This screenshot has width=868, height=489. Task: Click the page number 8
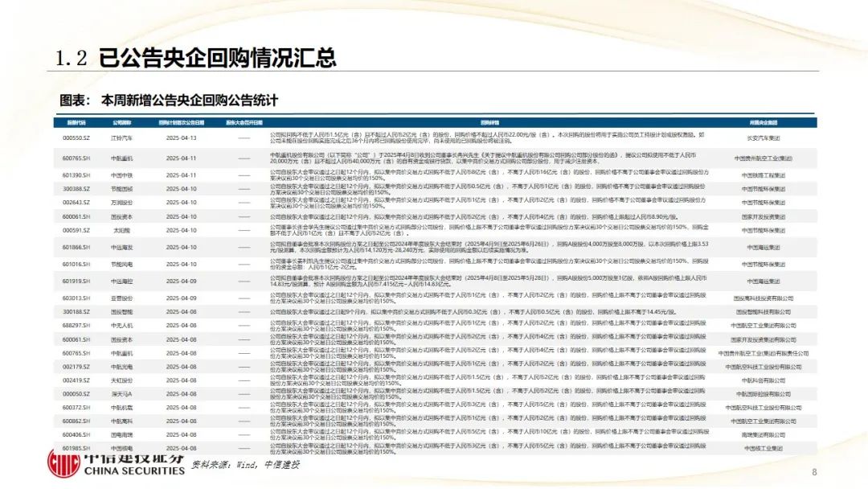click(814, 472)
